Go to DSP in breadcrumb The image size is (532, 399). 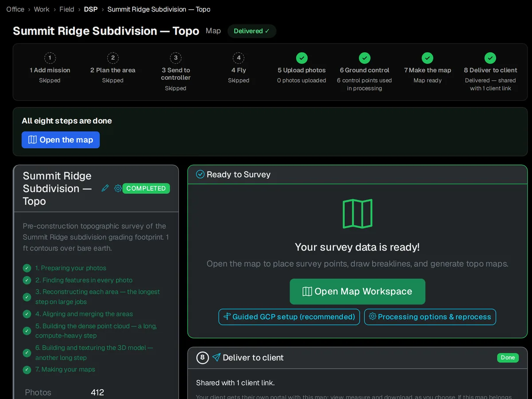[91, 9]
